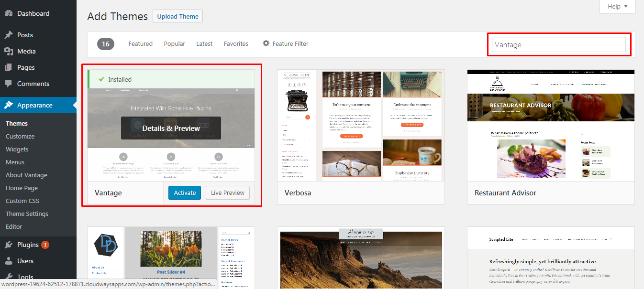644x289 pixels.
Task: Click Details & Preview on Vantage
Action: [171, 128]
